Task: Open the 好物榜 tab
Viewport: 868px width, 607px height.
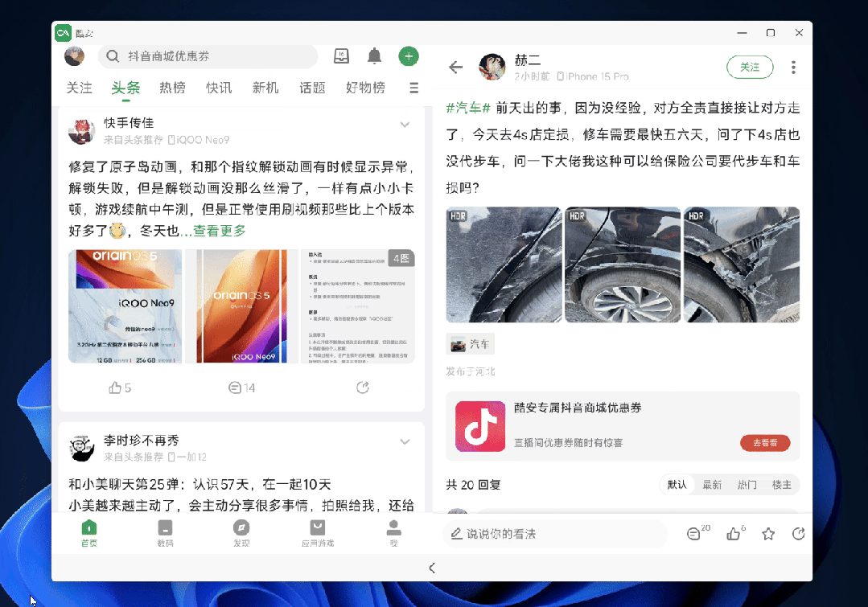Action: (365, 88)
